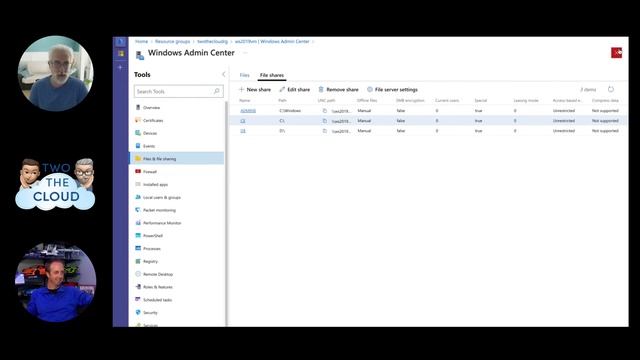Click the yellow icon in purple sidebar
The image size is (640, 360).
[120, 53]
